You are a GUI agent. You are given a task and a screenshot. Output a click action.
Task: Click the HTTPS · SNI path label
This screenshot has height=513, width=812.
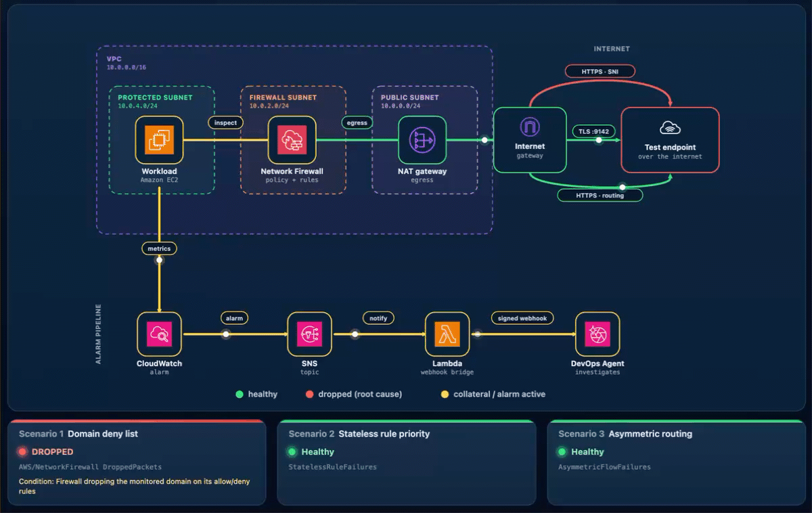pos(600,71)
